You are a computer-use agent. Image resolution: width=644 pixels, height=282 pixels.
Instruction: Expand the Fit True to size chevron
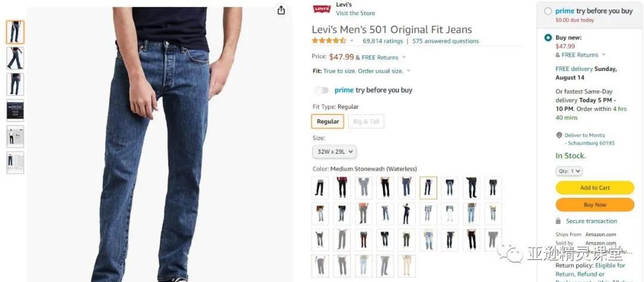click(408, 71)
